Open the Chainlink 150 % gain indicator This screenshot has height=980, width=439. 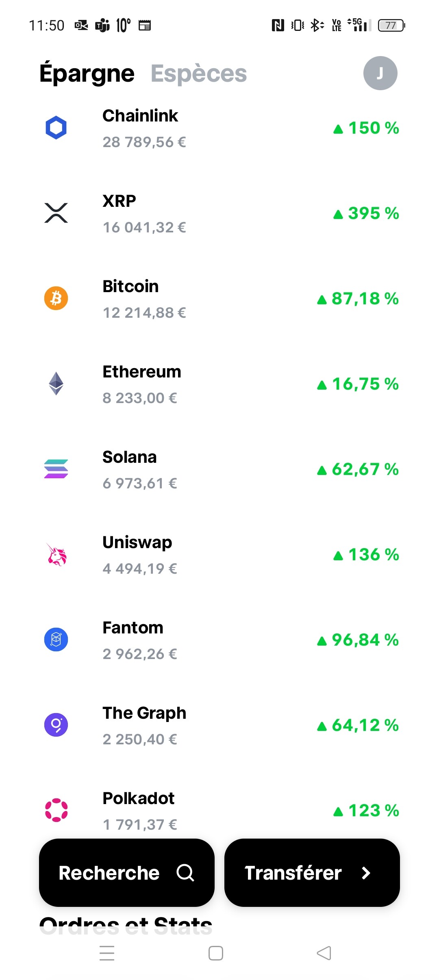click(x=366, y=128)
